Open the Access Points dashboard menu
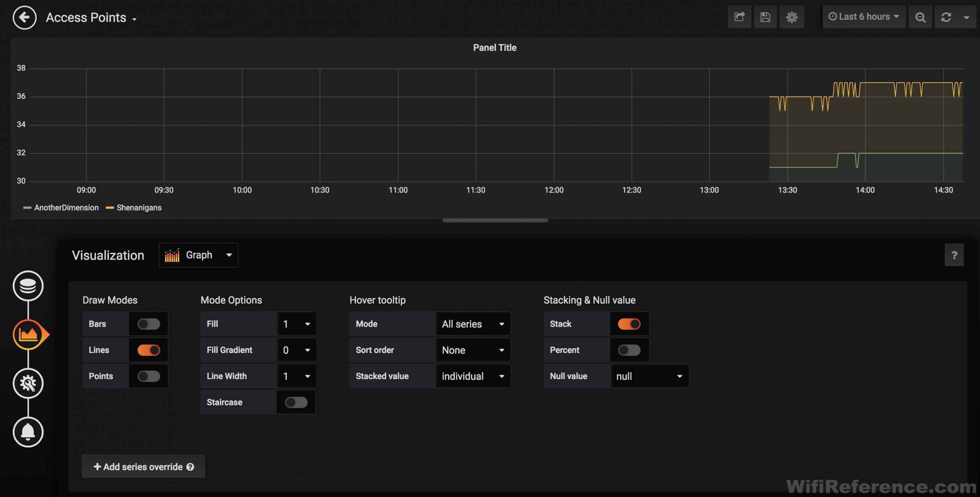980x497 pixels. click(91, 18)
